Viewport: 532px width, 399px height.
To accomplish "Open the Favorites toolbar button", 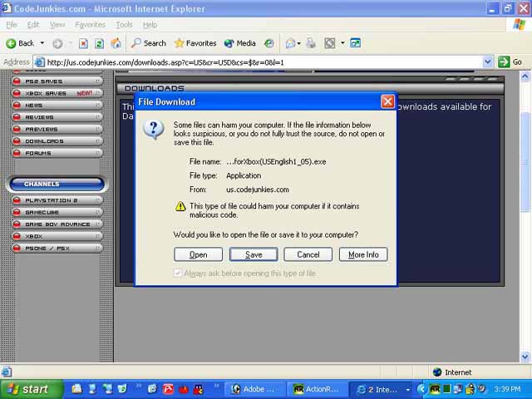I will pyautogui.click(x=195, y=43).
